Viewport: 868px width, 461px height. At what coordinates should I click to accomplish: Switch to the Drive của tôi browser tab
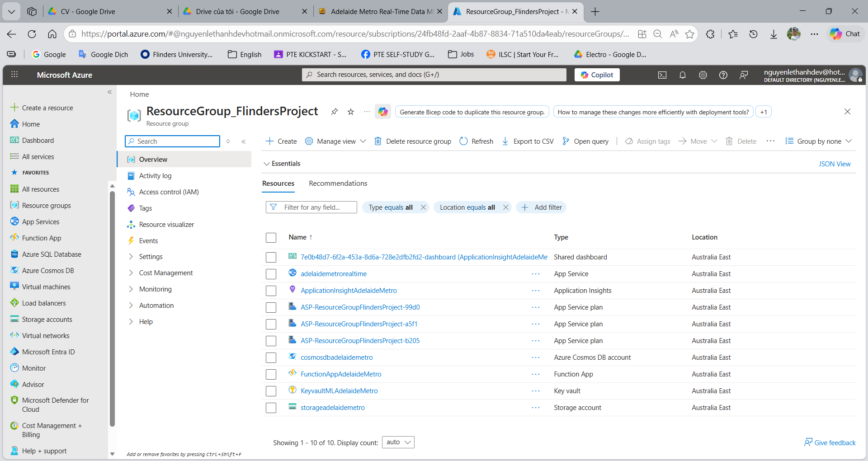pos(235,11)
